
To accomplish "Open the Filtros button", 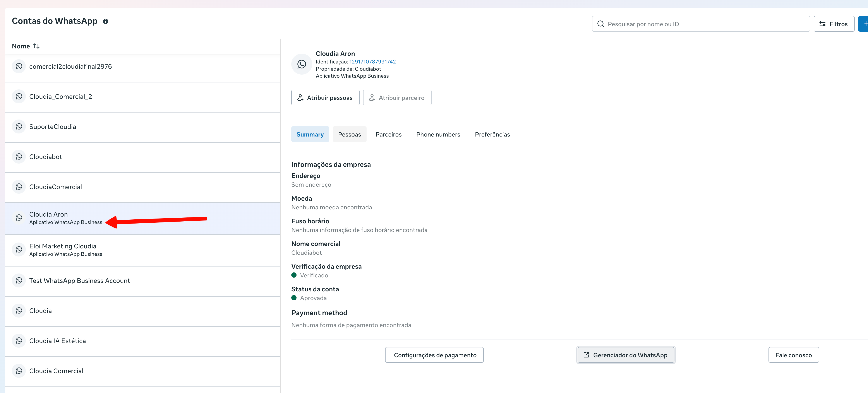I will (834, 24).
